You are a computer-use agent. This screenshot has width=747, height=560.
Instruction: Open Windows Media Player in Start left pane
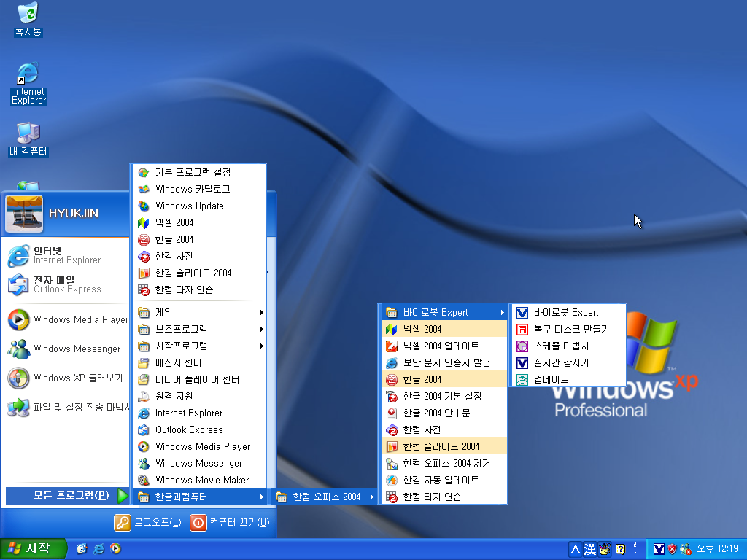pyautogui.click(x=66, y=319)
